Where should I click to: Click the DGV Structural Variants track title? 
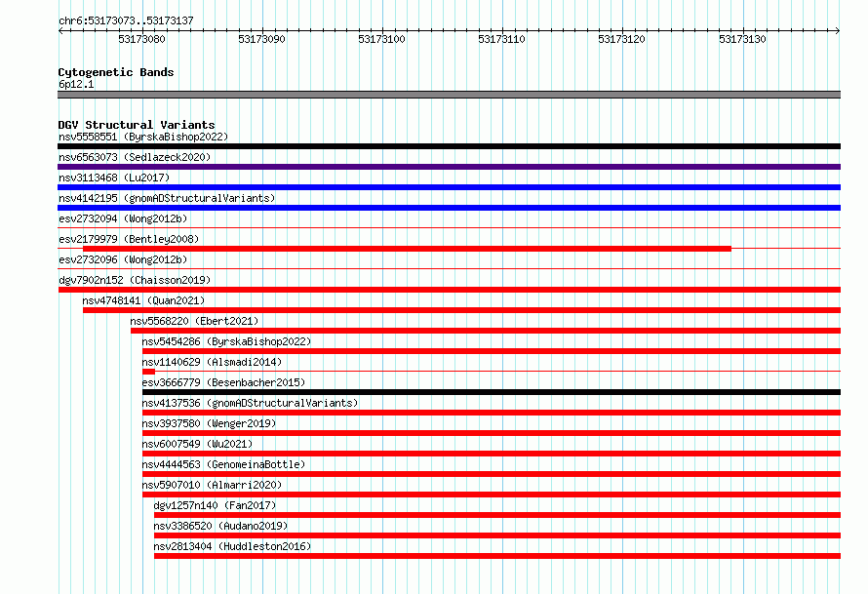pyautogui.click(x=137, y=125)
